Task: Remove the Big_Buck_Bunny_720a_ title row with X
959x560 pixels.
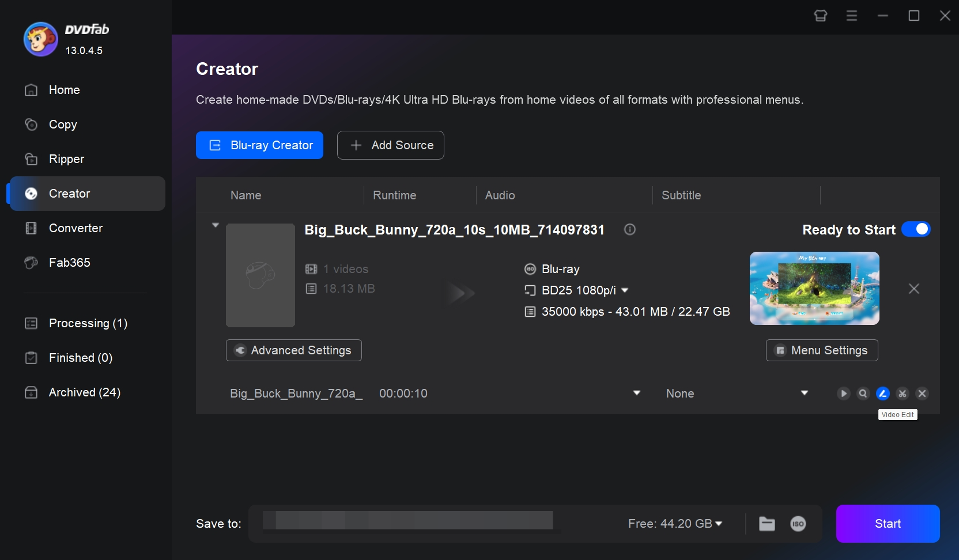Action: point(922,393)
